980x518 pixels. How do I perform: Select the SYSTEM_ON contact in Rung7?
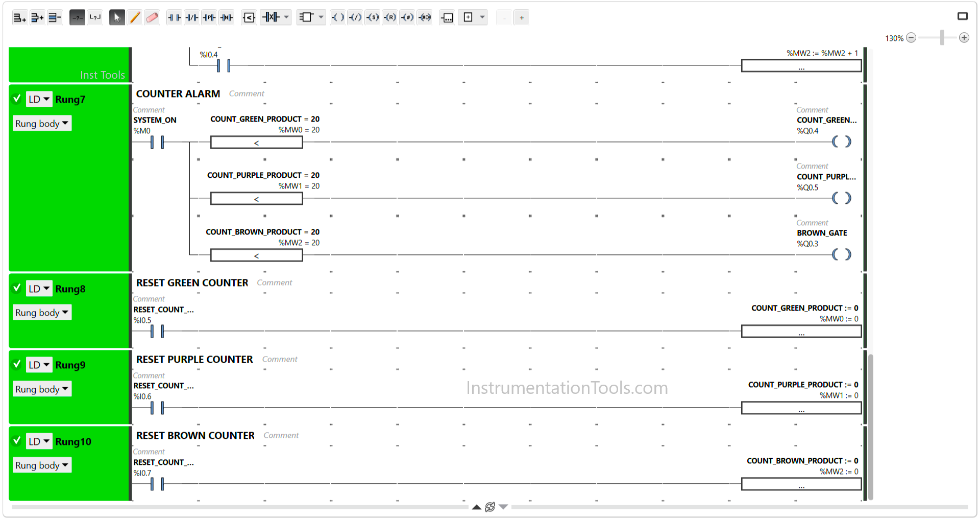pos(157,142)
